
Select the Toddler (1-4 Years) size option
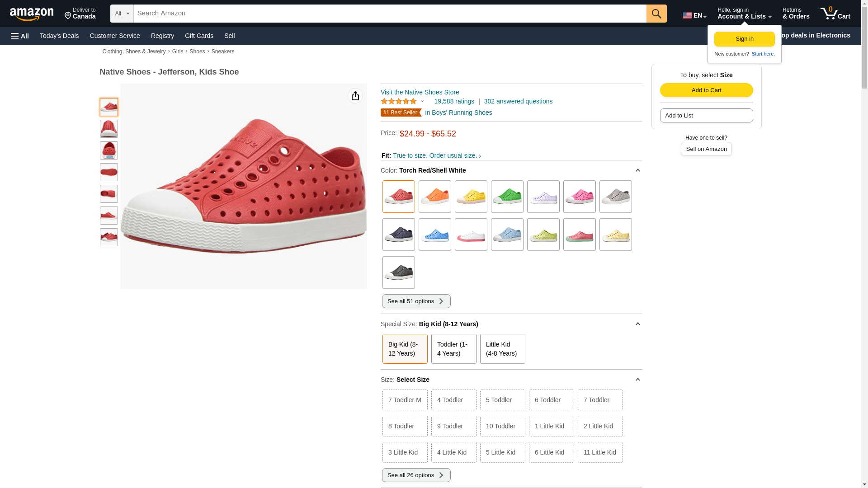click(453, 349)
